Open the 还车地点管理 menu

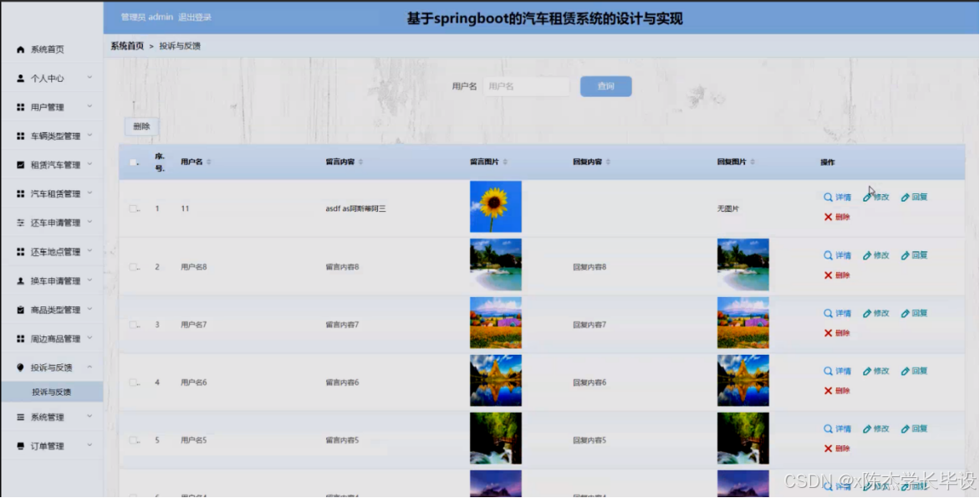52,251
